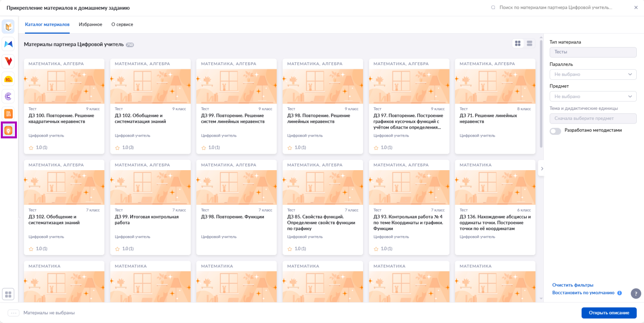Click the question mark help button
Image resolution: width=644 pixels, height=323 pixels.
pos(636,294)
